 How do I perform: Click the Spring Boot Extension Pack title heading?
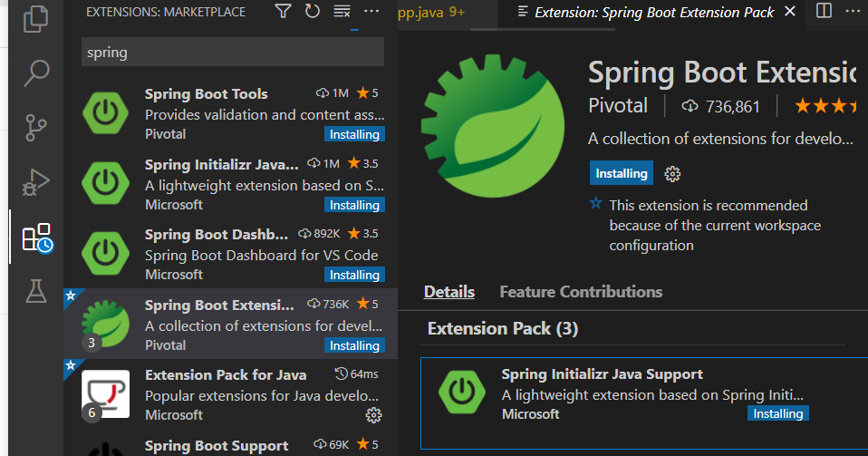tap(722, 73)
